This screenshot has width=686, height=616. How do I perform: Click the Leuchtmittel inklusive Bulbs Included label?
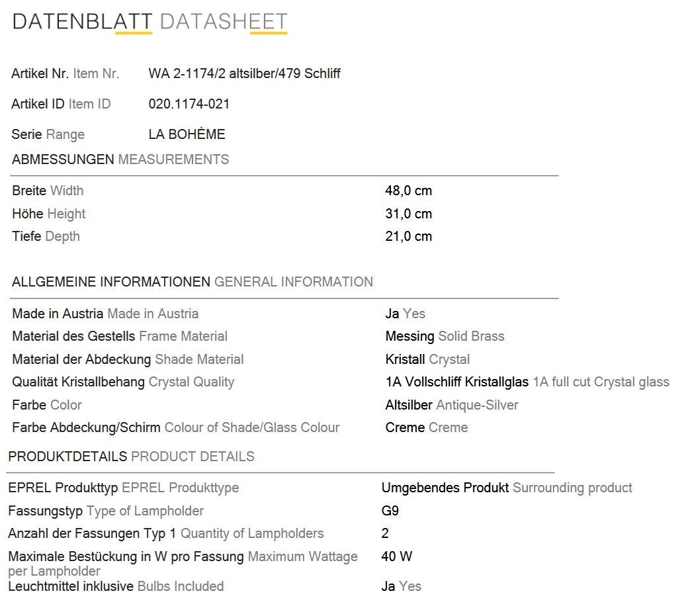[116, 587]
